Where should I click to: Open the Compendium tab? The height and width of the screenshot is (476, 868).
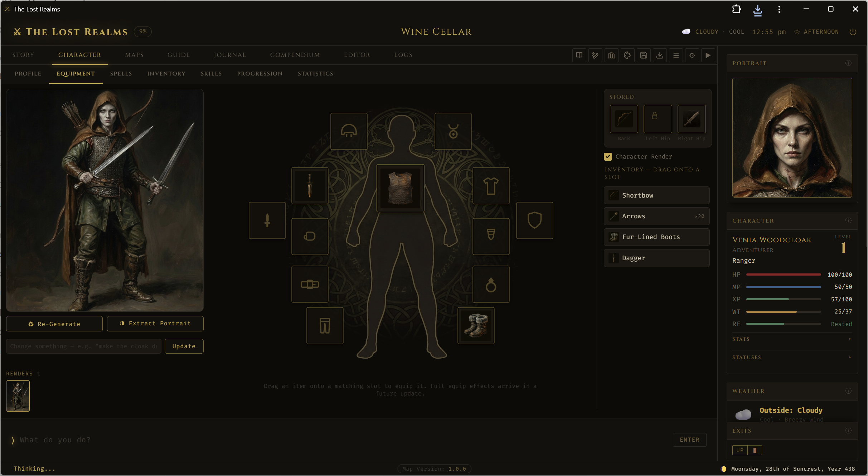[295, 55]
